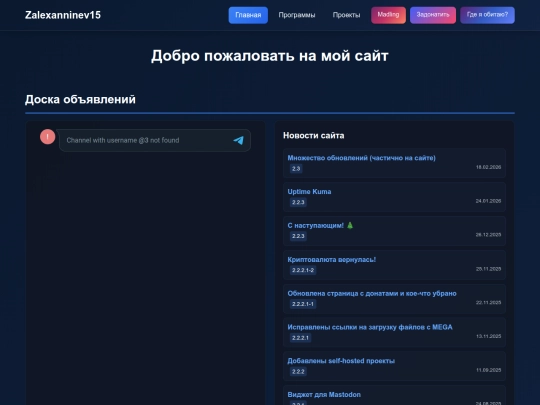Open Криптовалюта вернулась! news entry

pos(332,260)
